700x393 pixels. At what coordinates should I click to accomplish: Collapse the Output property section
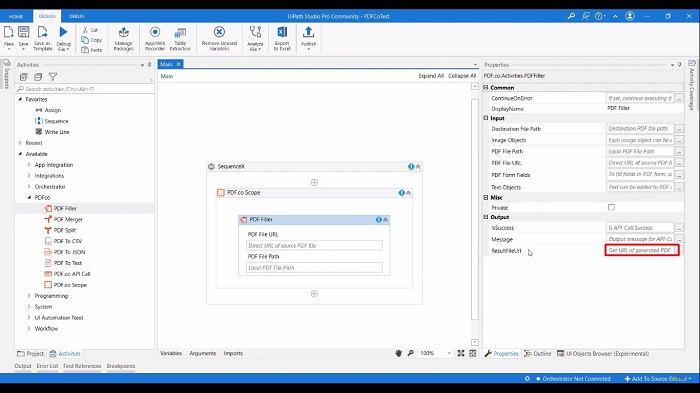coord(486,217)
